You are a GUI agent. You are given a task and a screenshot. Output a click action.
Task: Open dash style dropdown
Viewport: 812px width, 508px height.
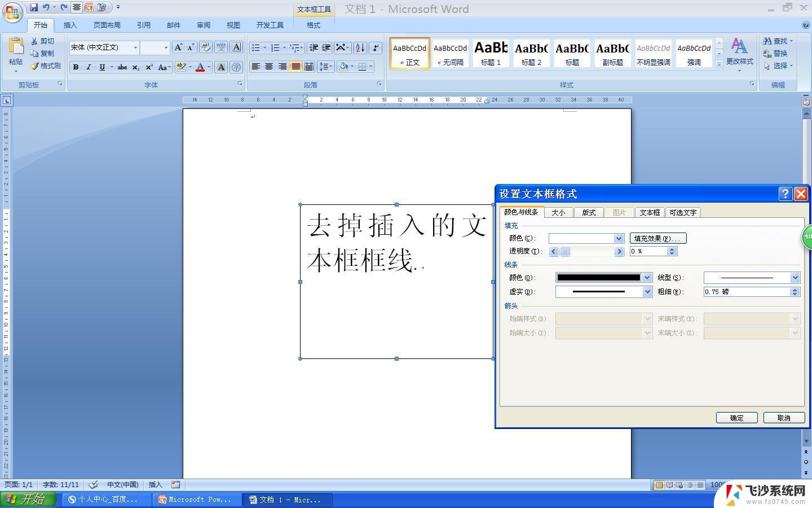point(647,291)
